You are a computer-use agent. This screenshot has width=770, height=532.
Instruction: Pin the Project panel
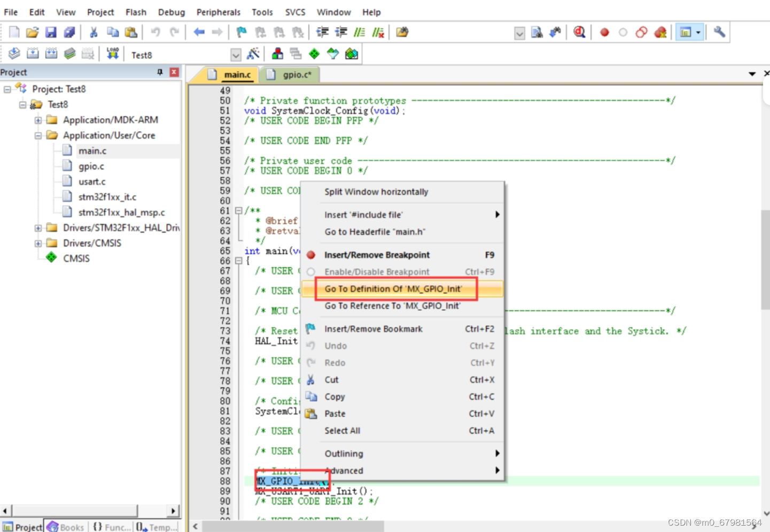click(x=160, y=72)
